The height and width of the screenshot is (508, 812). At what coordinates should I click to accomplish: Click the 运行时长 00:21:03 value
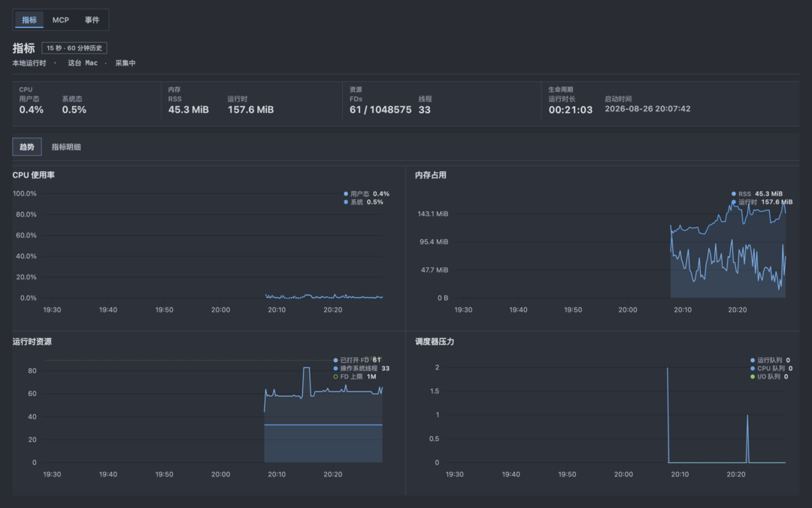tap(570, 109)
